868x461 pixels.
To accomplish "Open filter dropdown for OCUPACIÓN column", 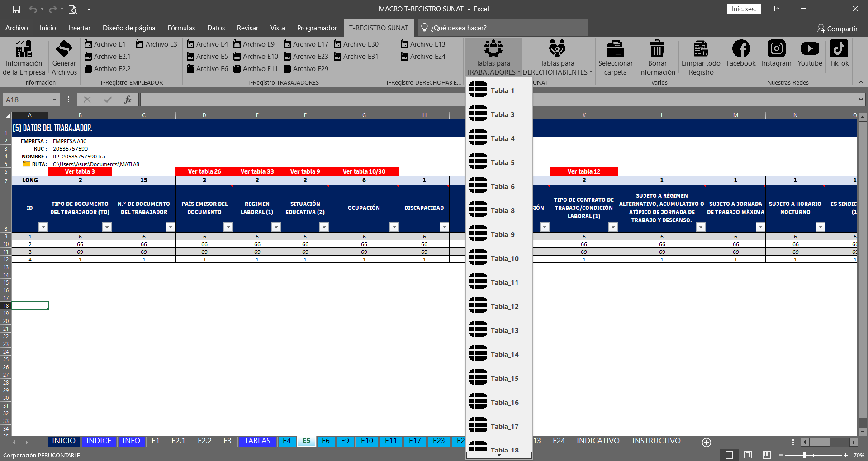I will pos(394,227).
